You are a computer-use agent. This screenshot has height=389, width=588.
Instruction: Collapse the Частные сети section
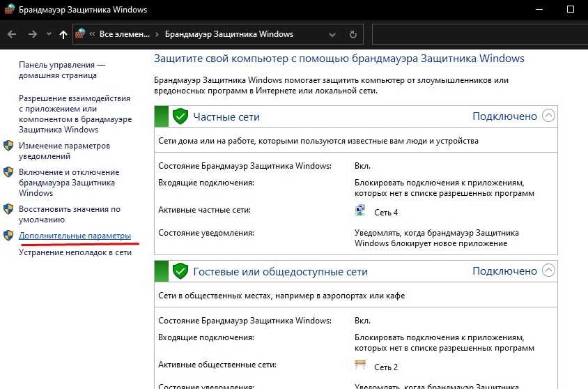(549, 116)
